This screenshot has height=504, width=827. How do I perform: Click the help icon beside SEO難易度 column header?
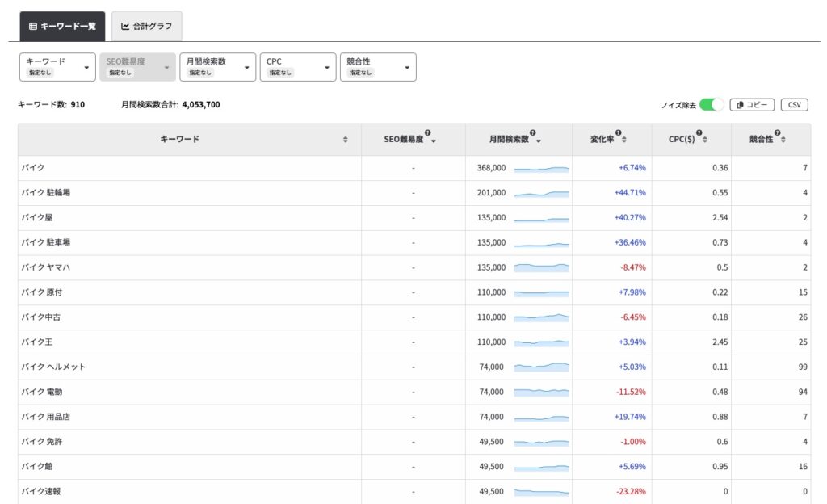427,133
